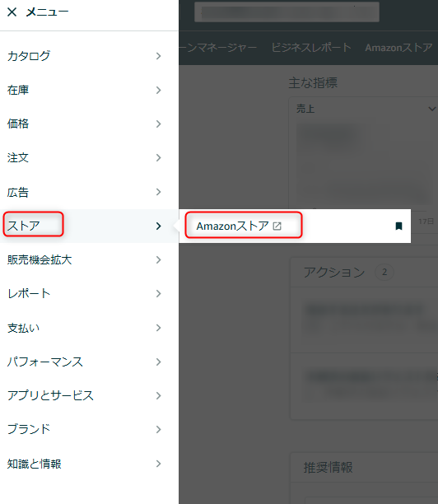Click the chevron icon beside ブランド
438x504 pixels.
tap(158, 429)
